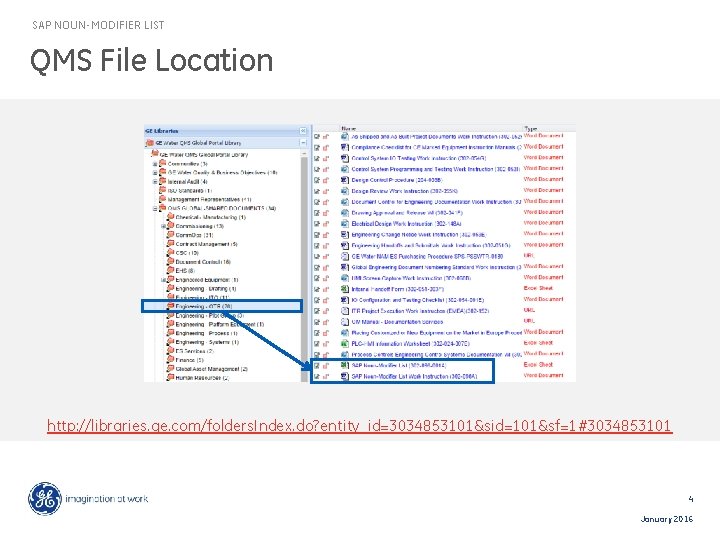This screenshot has height=540, width=720.
Task: Collapse the QMS Global Shared Documents node
Action: click(155, 208)
